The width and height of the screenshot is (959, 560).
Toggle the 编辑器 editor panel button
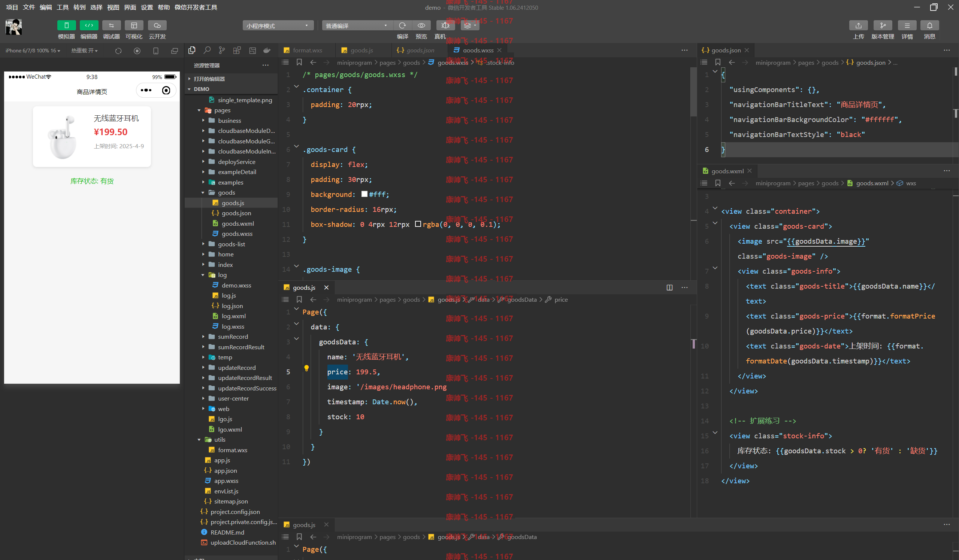89,25
